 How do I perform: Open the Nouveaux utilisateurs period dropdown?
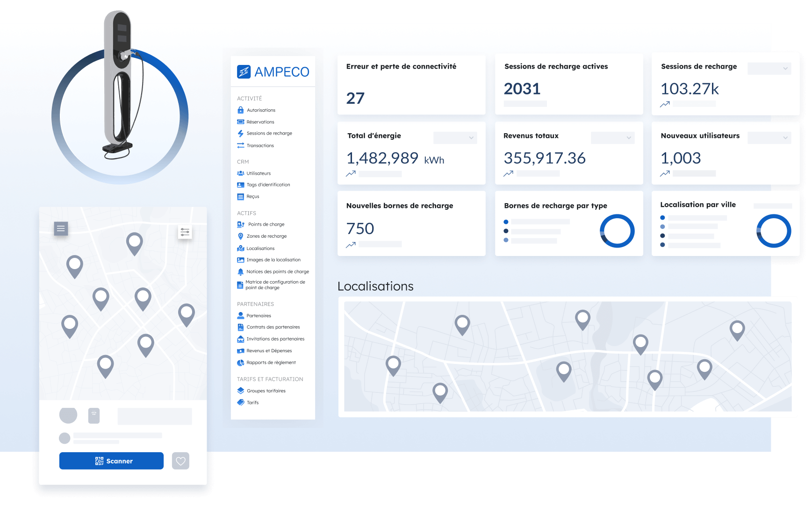(x=769, y=138)
